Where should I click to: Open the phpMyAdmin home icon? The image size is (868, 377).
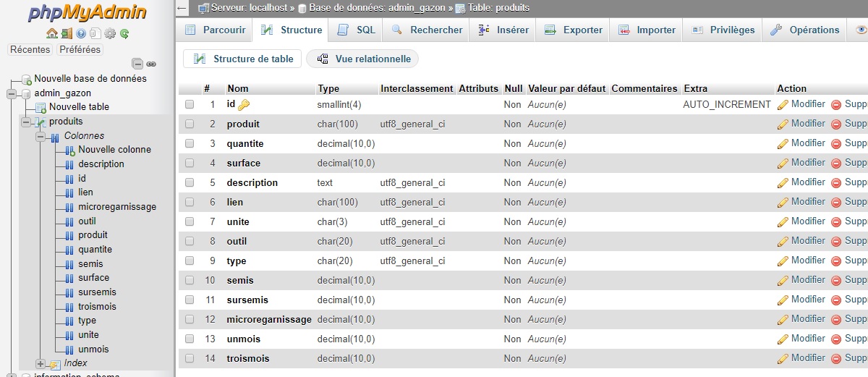pos(51,33)
